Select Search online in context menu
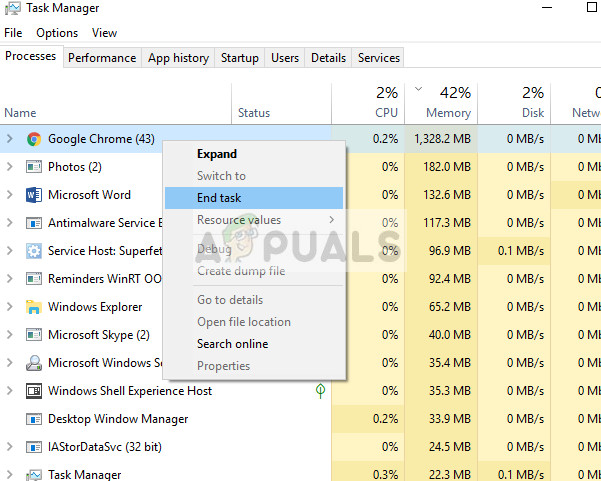Viewport: 601px width, 481px height. point(232,344)
